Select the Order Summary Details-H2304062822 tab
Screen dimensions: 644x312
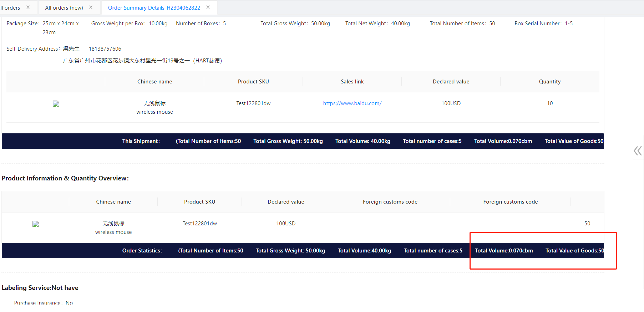[154, 8]
